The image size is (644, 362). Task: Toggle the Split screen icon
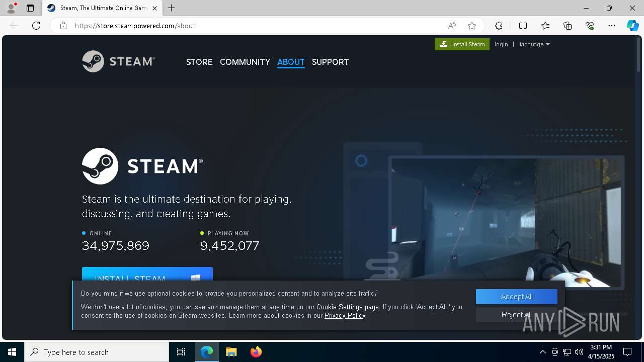[x=523, y=26]
